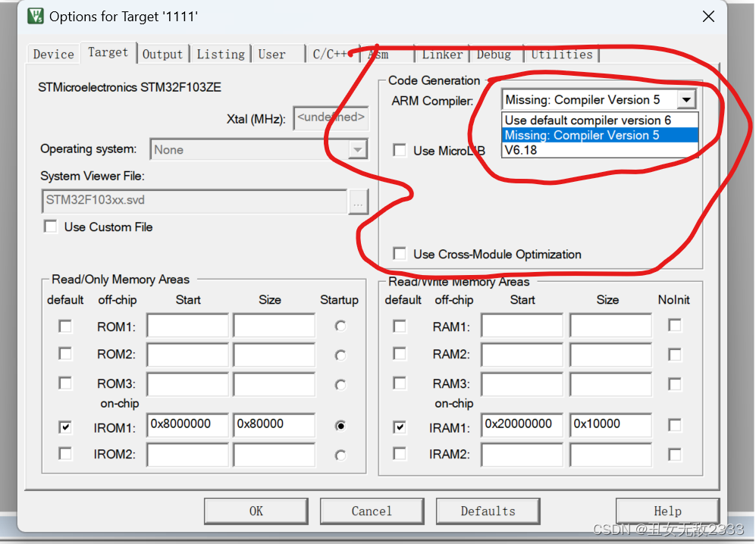Click the IRAM2 Size input field

point(611,455)
